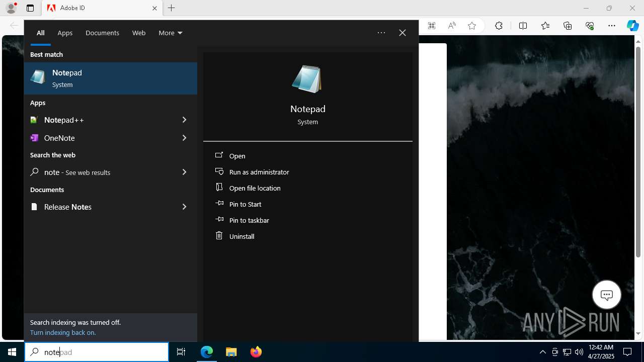Click the volume speaker tray icon
The height and width of the screenshot is (362, 644).
click(579, 352)
